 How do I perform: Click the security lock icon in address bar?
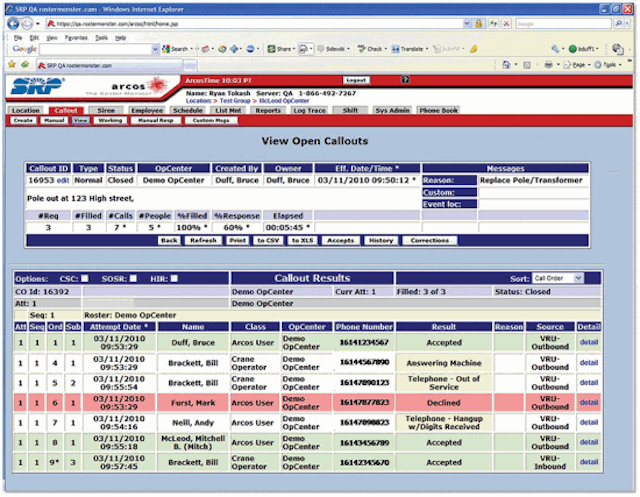coord(478,24)
